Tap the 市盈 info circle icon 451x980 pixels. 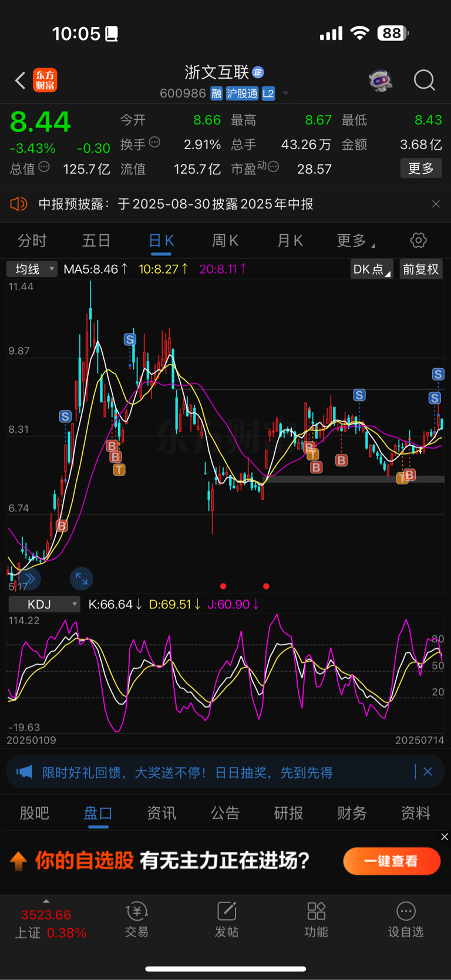point(273,167)
